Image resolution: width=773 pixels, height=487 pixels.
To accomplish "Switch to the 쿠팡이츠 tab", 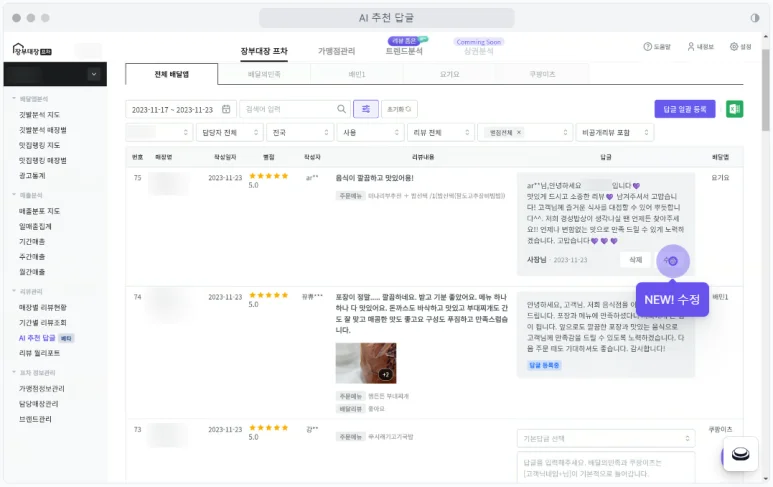I will pyautogui.click(x=542, y=74).
